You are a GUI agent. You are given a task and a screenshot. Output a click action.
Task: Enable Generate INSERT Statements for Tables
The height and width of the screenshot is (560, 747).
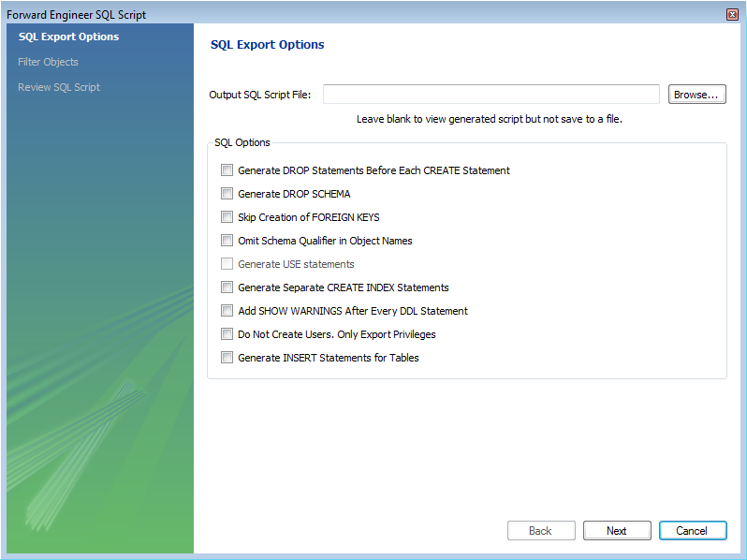227,358
